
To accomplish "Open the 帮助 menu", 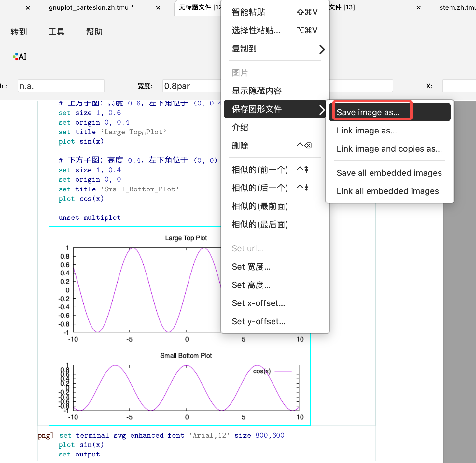I will [94, 32].
